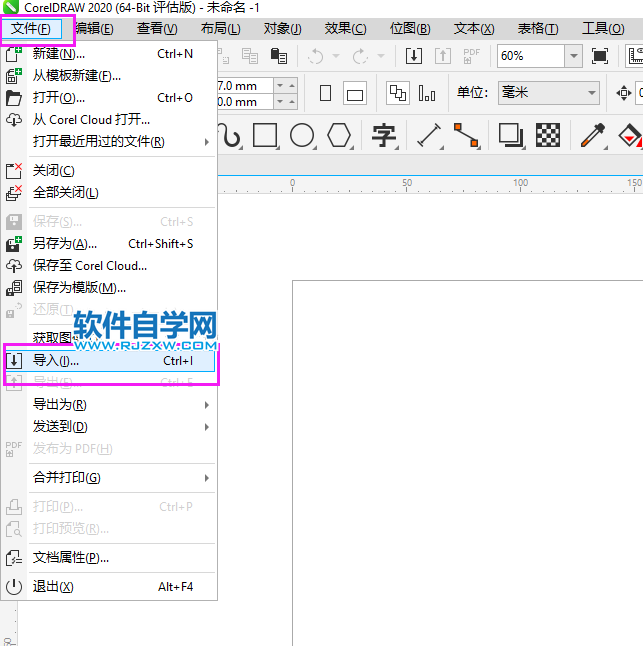Choose 关闭(C) menu entry

pos(110,171)
